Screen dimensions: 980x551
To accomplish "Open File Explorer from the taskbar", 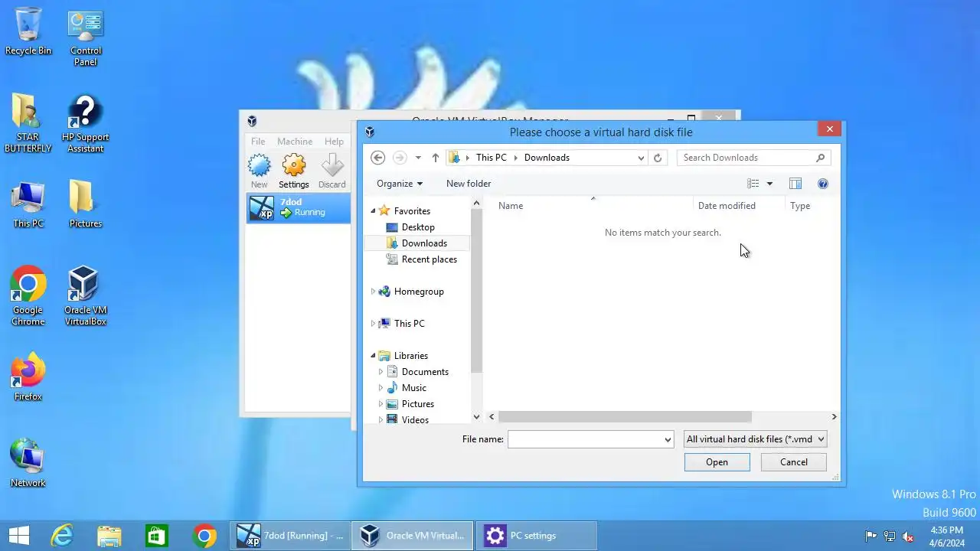I will (109, 536).
